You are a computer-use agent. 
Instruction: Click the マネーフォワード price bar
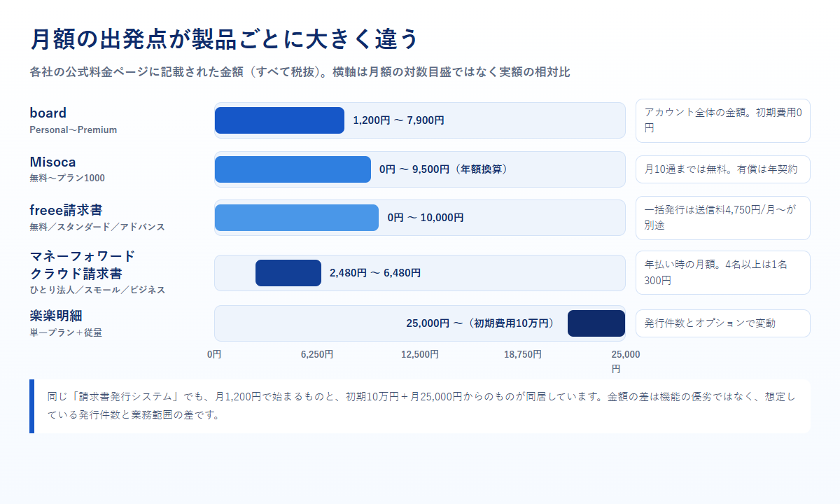click(x=288, y=273)
